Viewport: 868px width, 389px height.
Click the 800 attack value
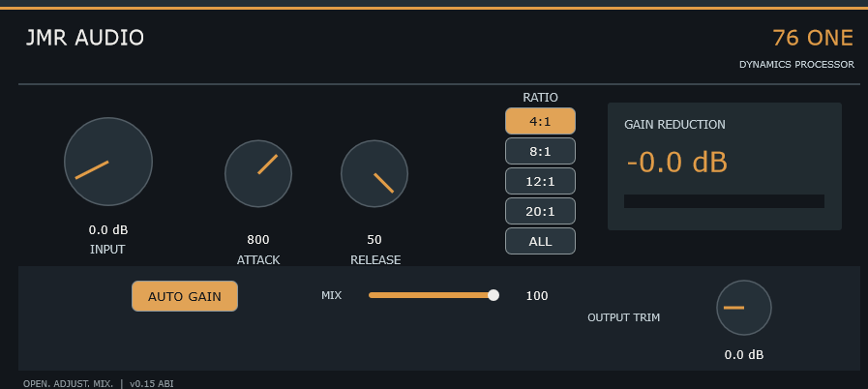(x=258, y=240)
